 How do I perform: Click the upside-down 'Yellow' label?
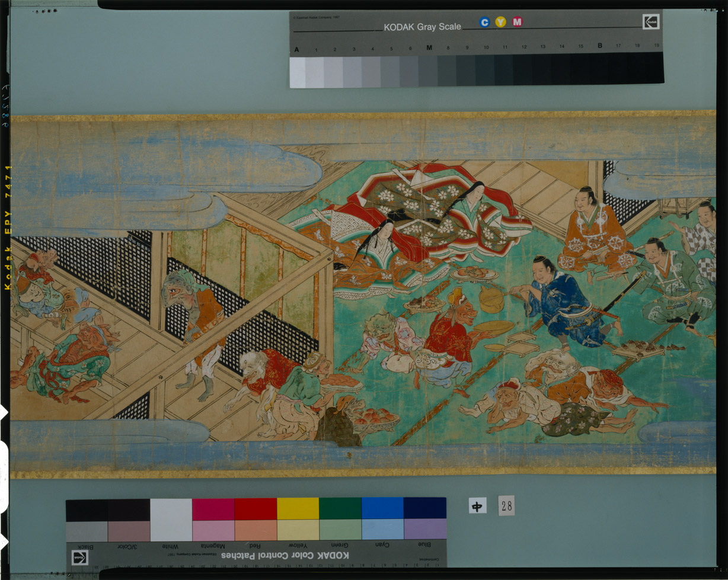click(x=298, y=545)
